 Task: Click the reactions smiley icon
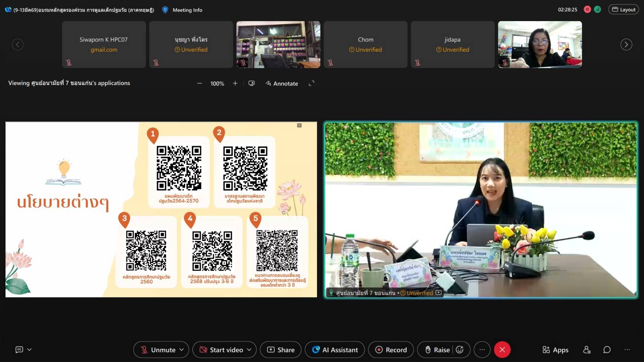click(x=459, y=350)
